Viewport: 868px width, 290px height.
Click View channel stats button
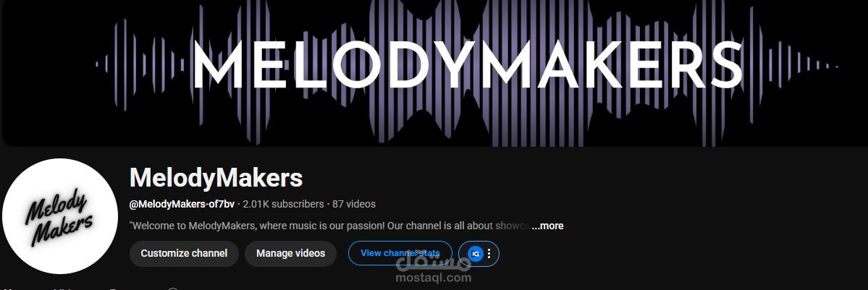(x=400, y=253)
